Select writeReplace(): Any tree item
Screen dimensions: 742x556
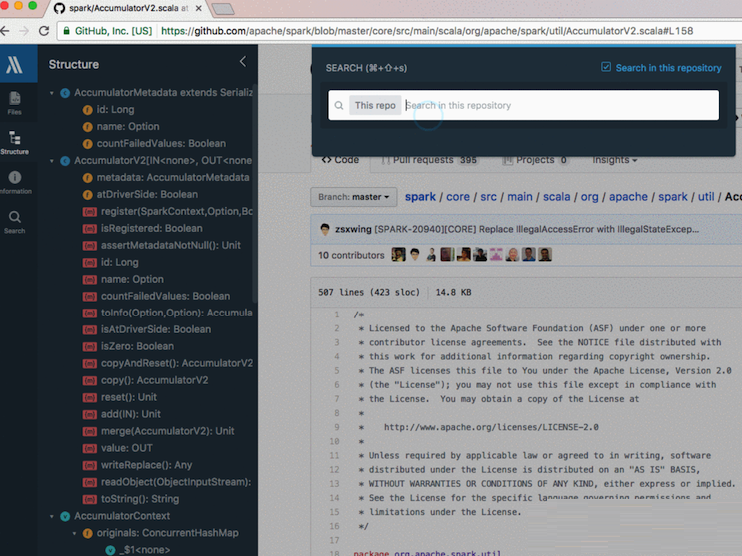(146, 465)
